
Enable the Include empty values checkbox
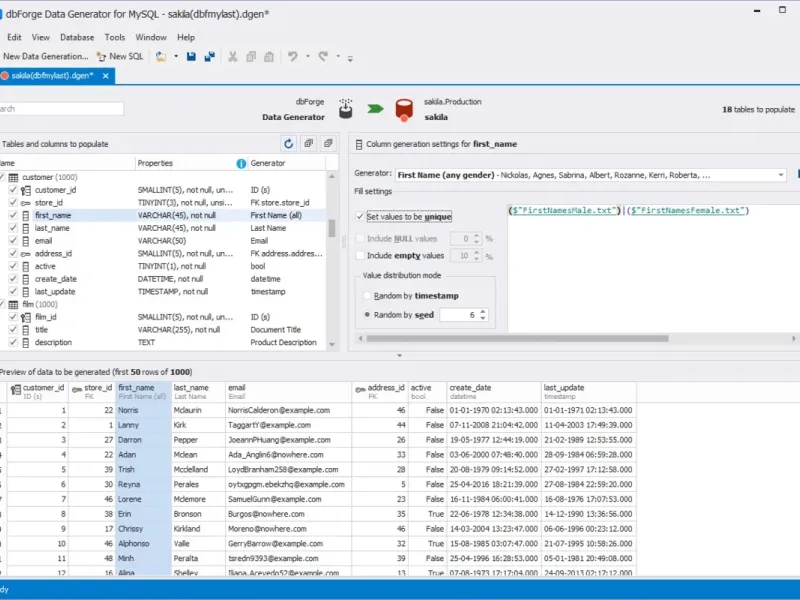point(361,256)
